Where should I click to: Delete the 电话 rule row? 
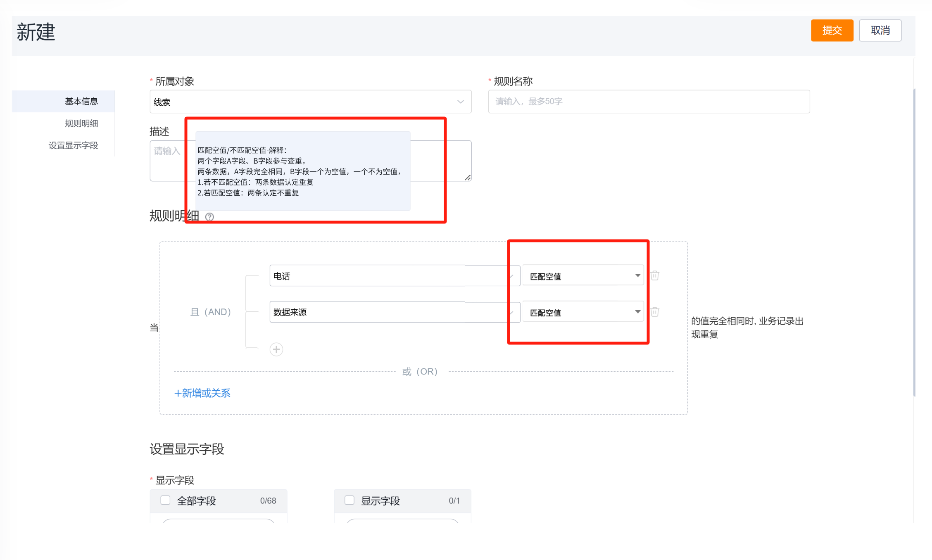point(655,275)
